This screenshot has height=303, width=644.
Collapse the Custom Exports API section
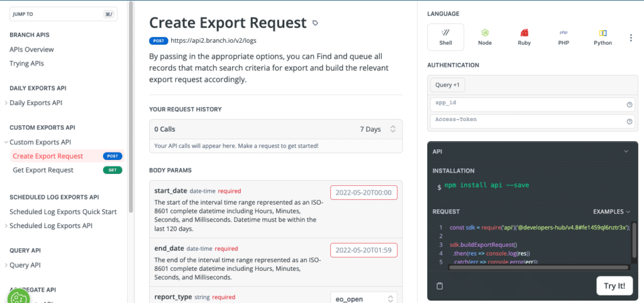pos(6,142)
